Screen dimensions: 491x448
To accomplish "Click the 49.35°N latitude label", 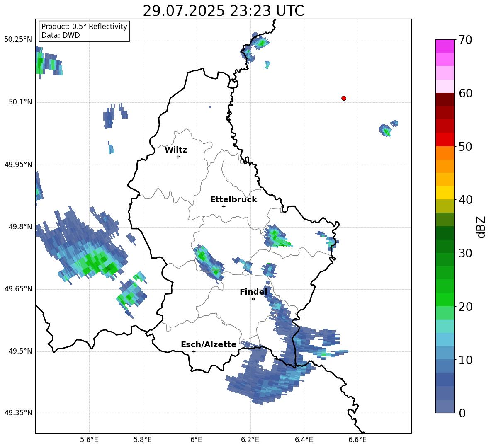I will tap(18, 413).
